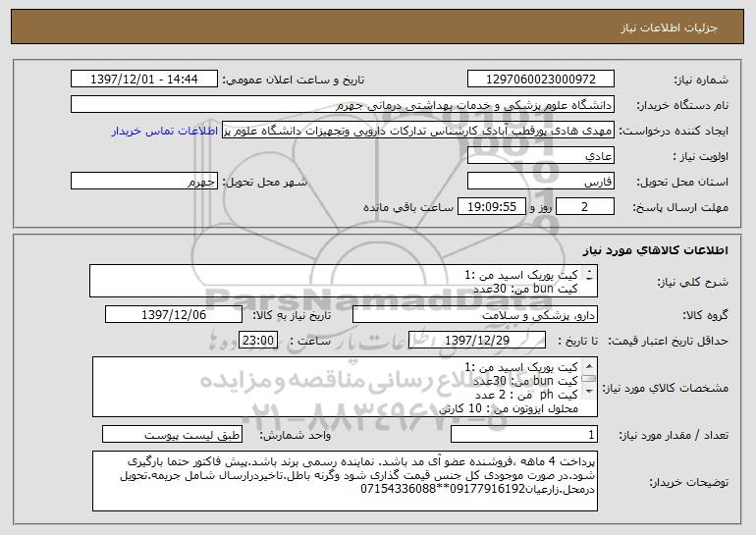
Task: Click the buyer organization name field
Action: [343, 105]
